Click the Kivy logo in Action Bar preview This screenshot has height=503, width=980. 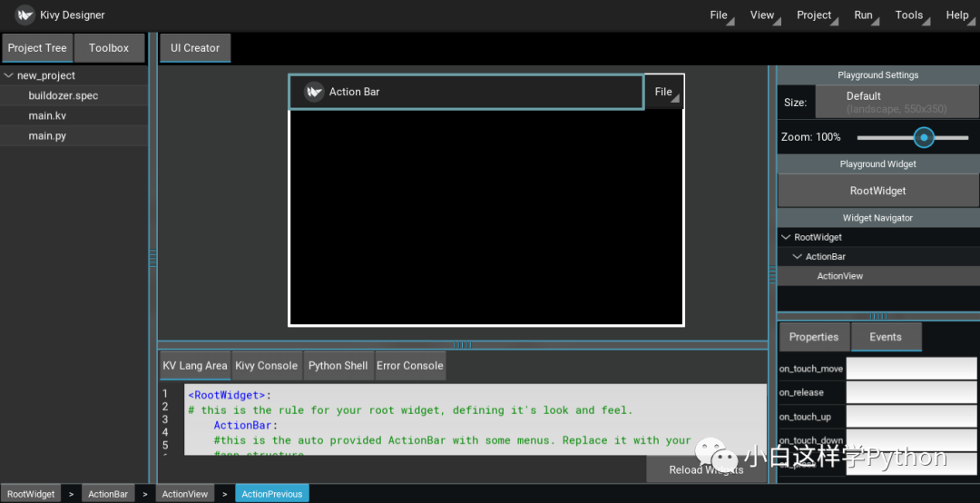314,92
